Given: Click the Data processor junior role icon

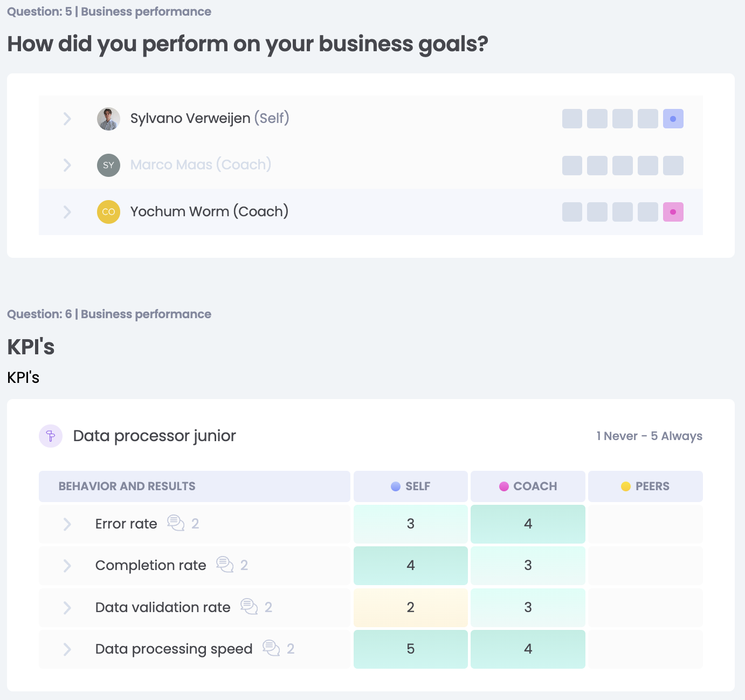Looking at the screenshot, I should point(51,436).
